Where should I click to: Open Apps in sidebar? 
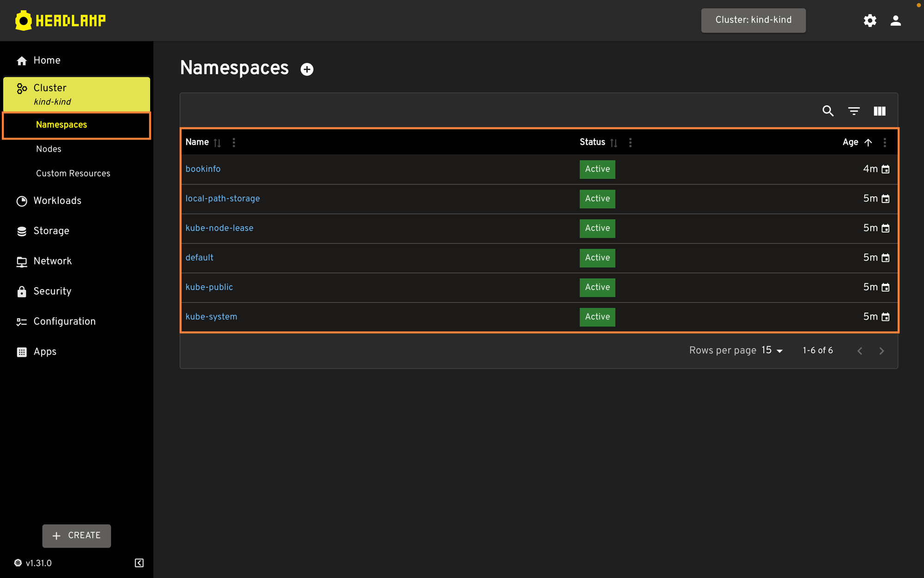77,352
